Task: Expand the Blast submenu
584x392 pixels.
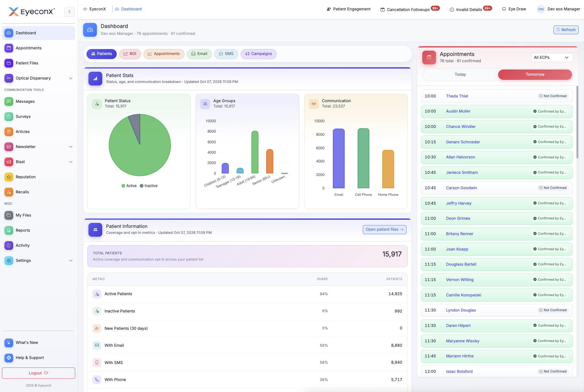Action: [71, 162]
